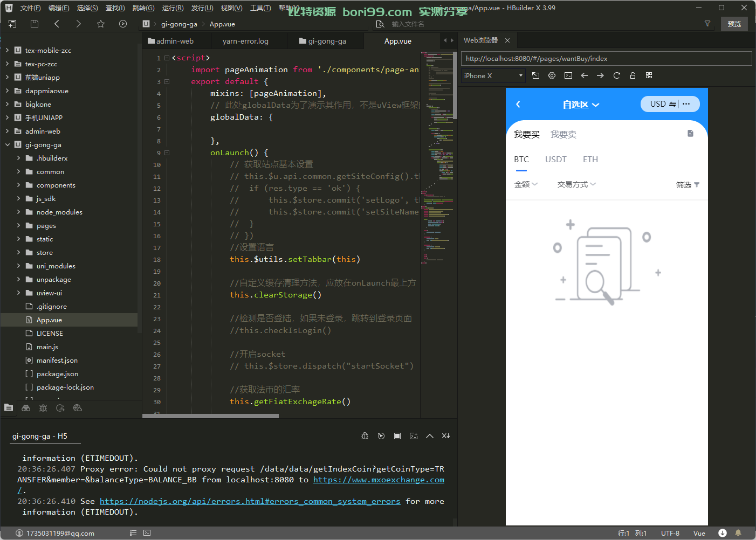Click the run play icon in toolbar
Viewport: 756px width, 540px height.
pyautogui.click(x=123, y=24)
